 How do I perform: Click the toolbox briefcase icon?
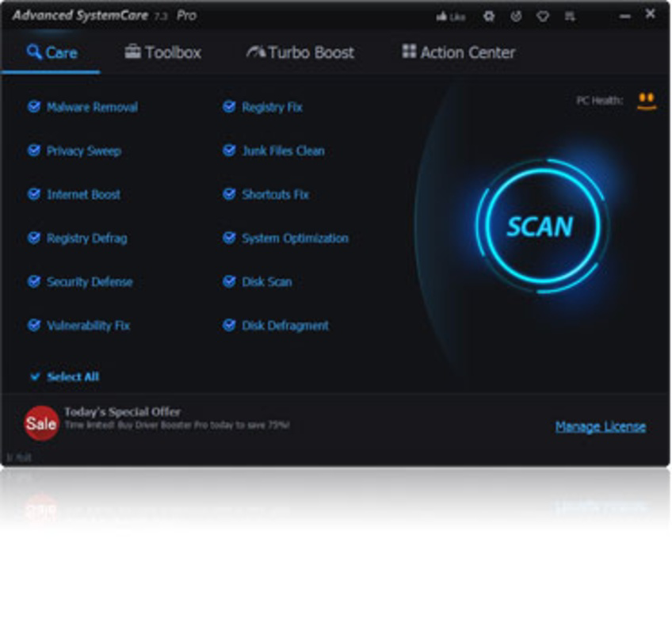[x=133, y=52]
